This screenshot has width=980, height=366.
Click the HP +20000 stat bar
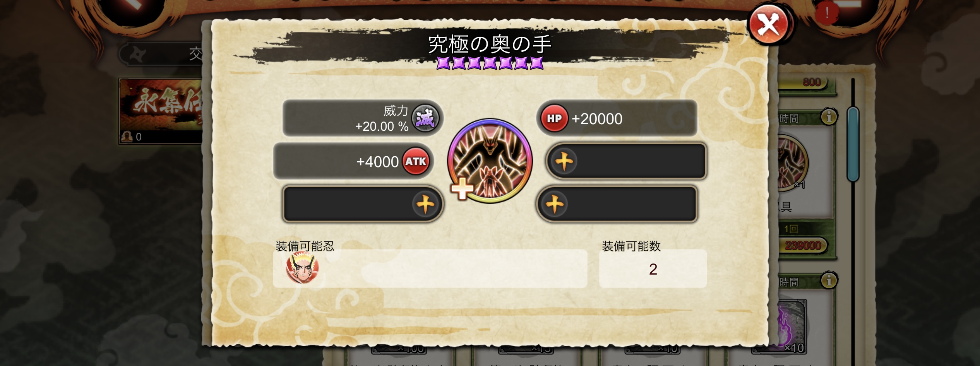tap(617, 118)
